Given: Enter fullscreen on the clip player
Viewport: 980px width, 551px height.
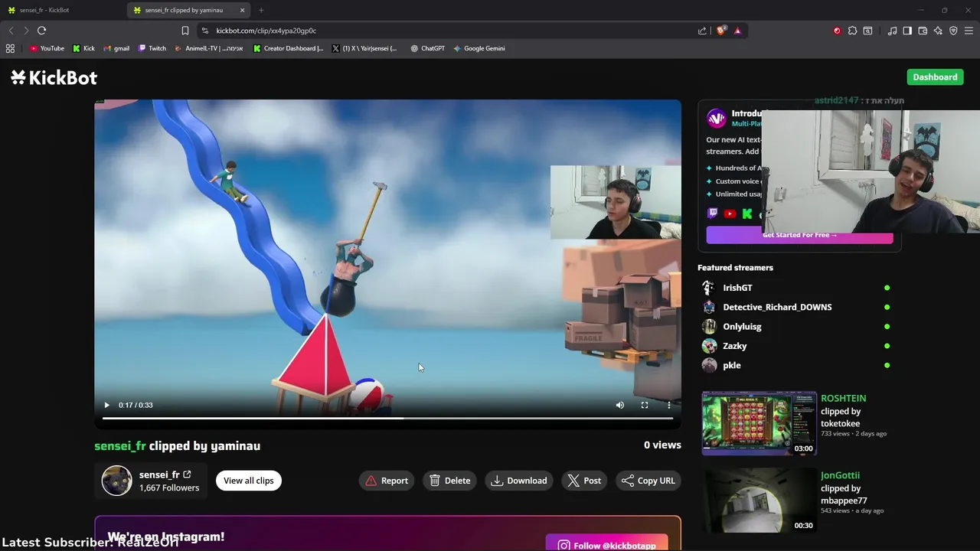Looking at the screenshot, I should 645,405.
